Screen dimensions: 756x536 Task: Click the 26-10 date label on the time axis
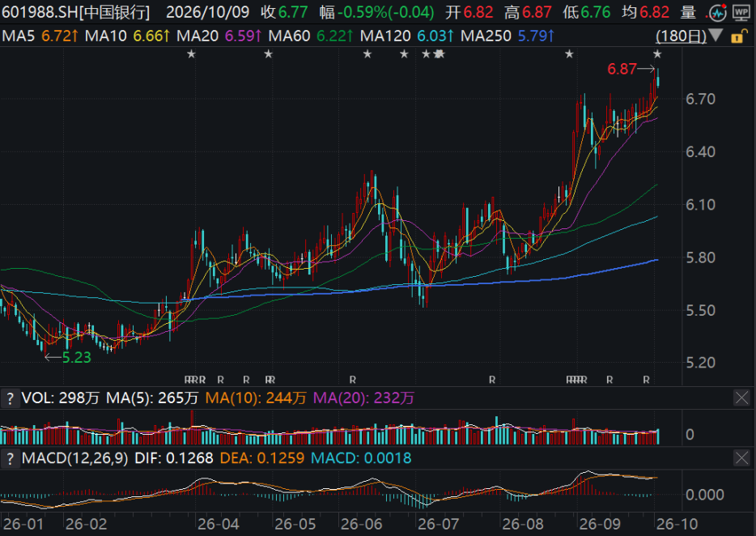click(x=677, y=525)
